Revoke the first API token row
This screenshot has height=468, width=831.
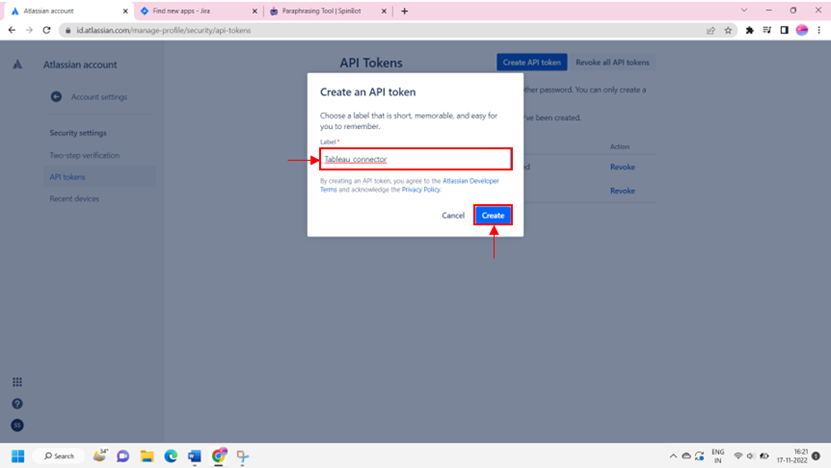coord(622,167)
